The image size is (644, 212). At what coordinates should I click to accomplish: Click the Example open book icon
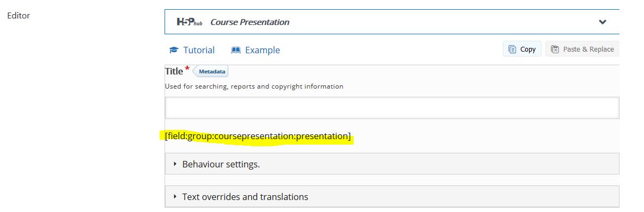pyautogui.click(x=236, y=50)
